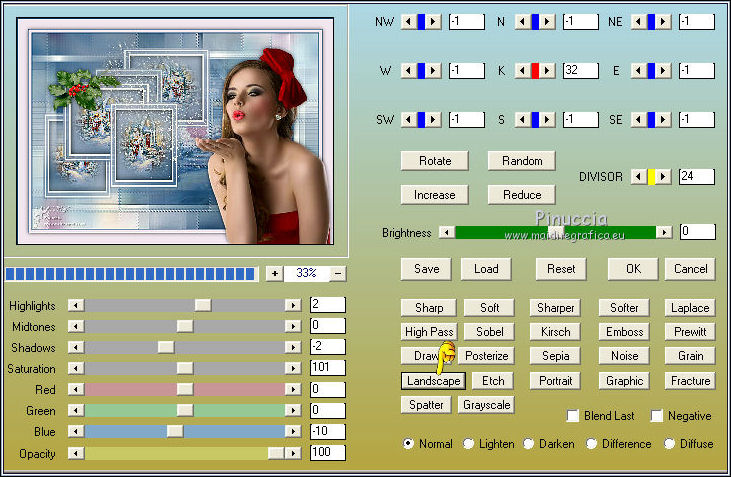Decrease the N kernel value arrow
The height and width of the screenshot is (477, 731).
(x=523, y=21)
